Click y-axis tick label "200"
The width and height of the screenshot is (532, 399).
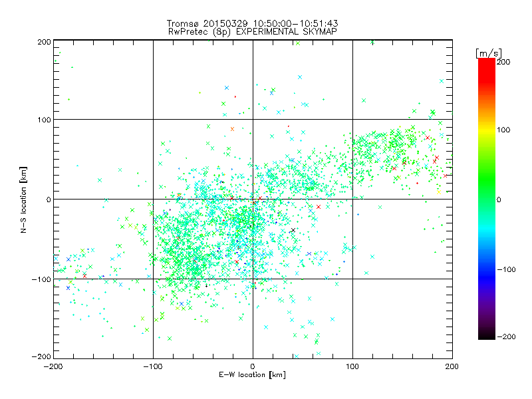tap(44, 42)
